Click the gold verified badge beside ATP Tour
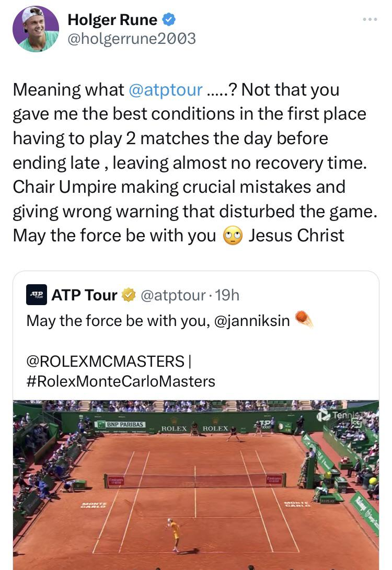 click(x=128, y=295)
